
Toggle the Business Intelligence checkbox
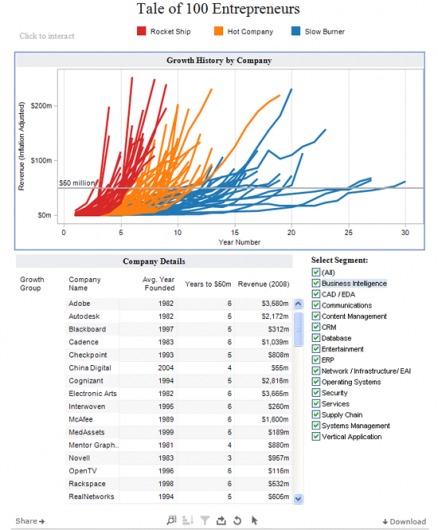(x=316, y=283)
